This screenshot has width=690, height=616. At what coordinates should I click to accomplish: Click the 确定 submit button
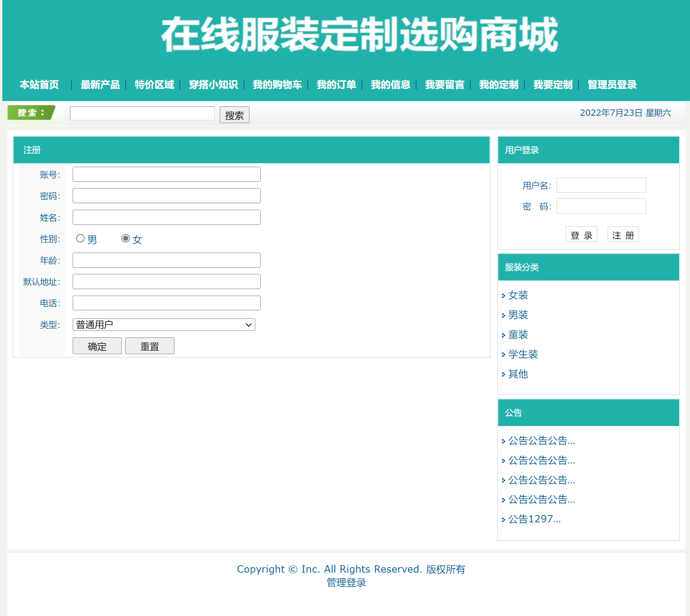click(97, 346)
